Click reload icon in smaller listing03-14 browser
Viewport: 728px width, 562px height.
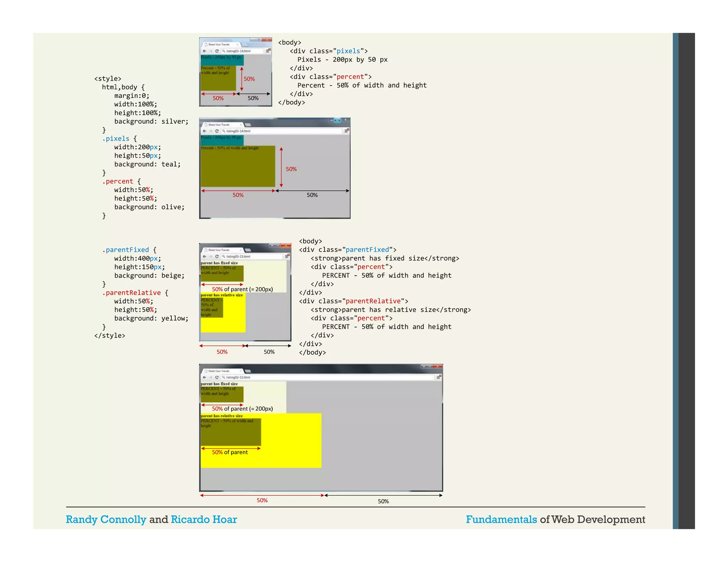[x=217, y=51]
